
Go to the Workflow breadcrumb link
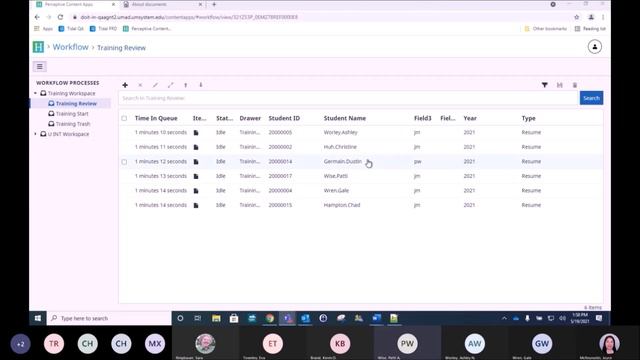70,47
